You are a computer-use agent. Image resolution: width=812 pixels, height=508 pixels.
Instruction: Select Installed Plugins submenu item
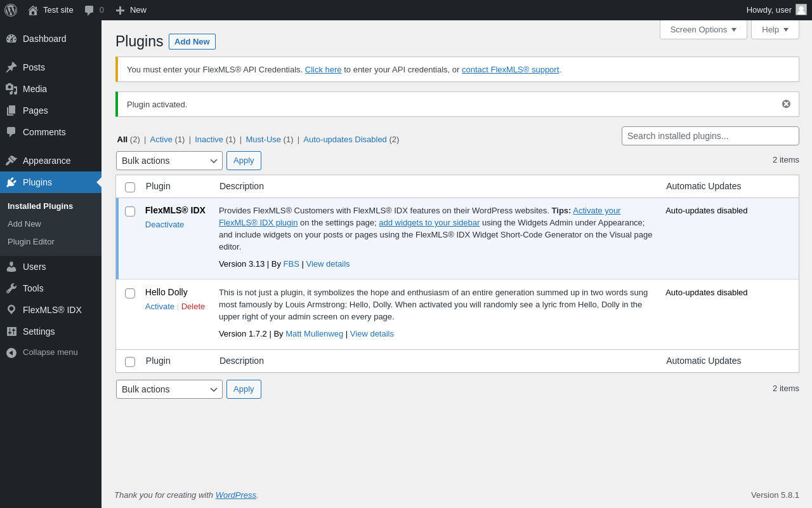click(x=40, y=206)
